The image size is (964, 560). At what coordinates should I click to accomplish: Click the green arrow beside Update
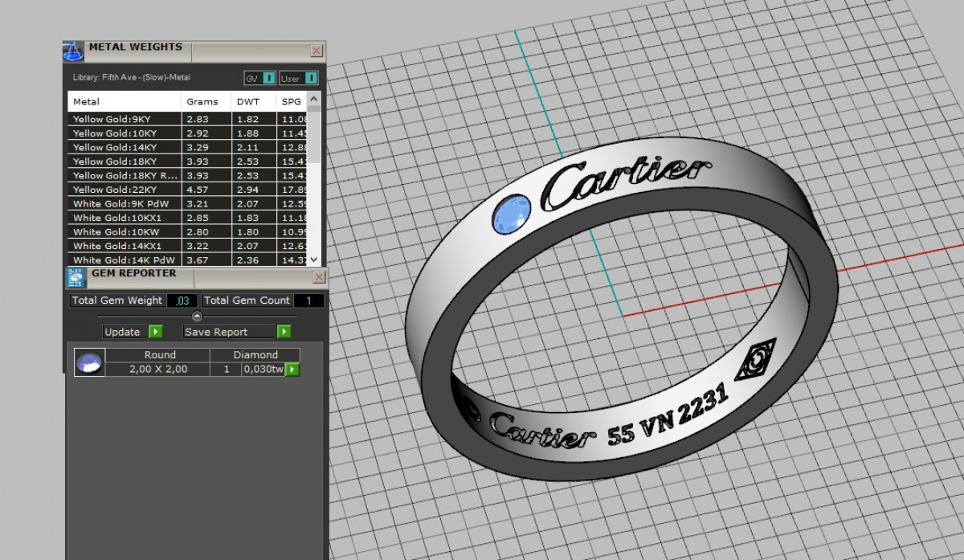[155, 332]
